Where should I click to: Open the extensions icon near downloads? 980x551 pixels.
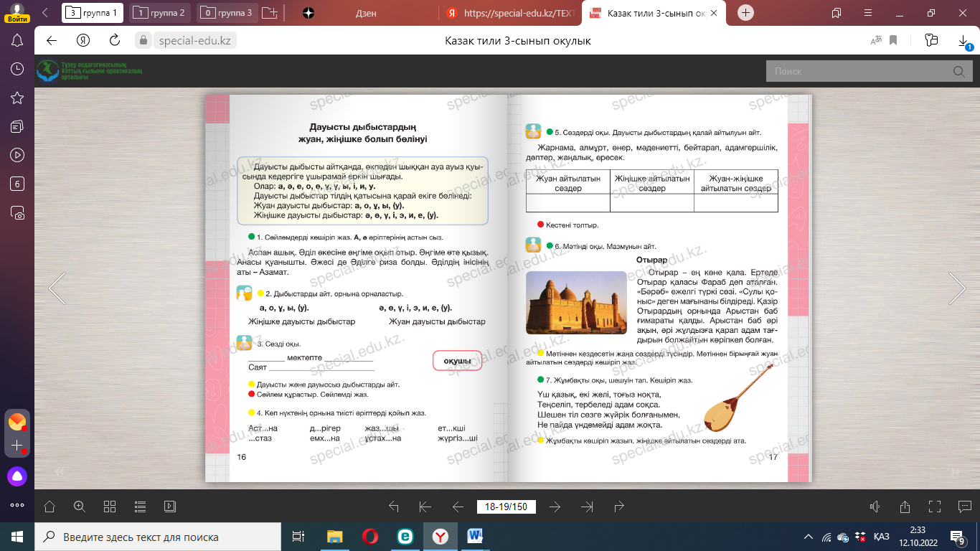click(x=932, y=40)
